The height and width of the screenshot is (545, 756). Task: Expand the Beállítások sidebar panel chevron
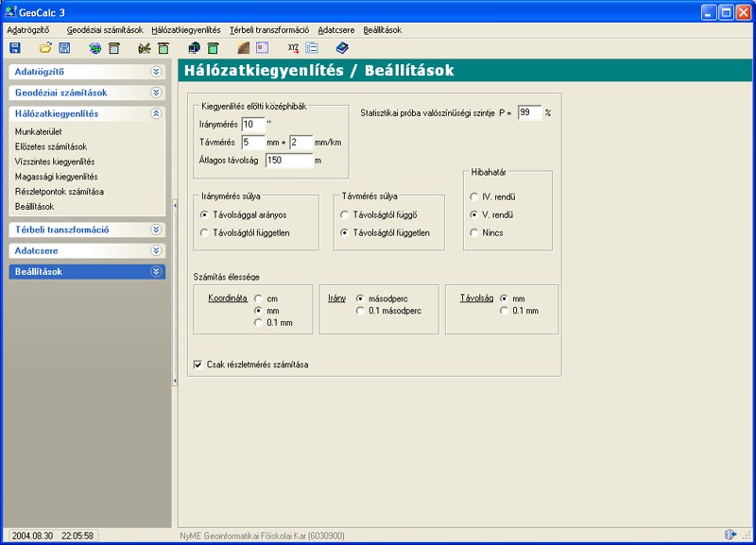pyautogui.click(x=156, y=272)
